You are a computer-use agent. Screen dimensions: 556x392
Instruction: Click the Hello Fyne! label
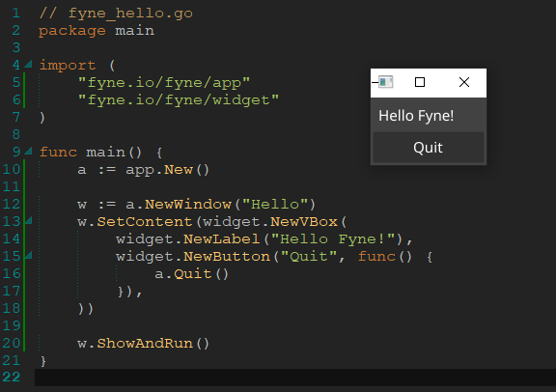pos(416,116)
